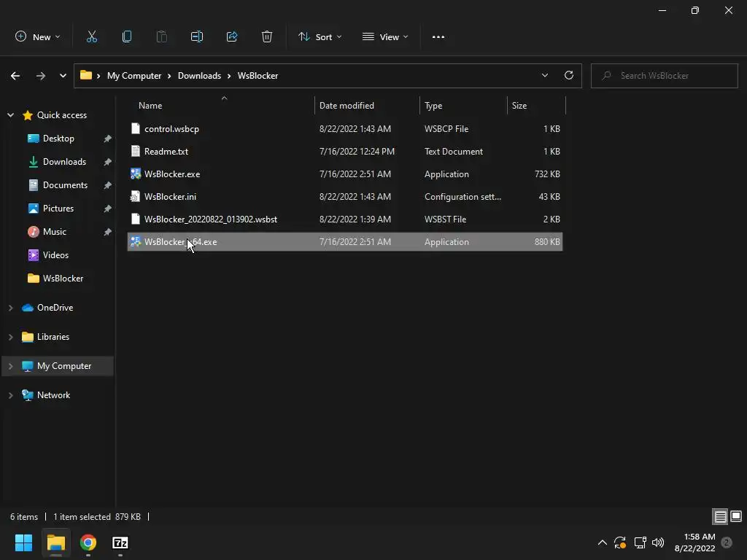Open recent locations dropdown arrow
Viewport: 747px width, 560px height.
pyautogui.click(x=63, y=76)
